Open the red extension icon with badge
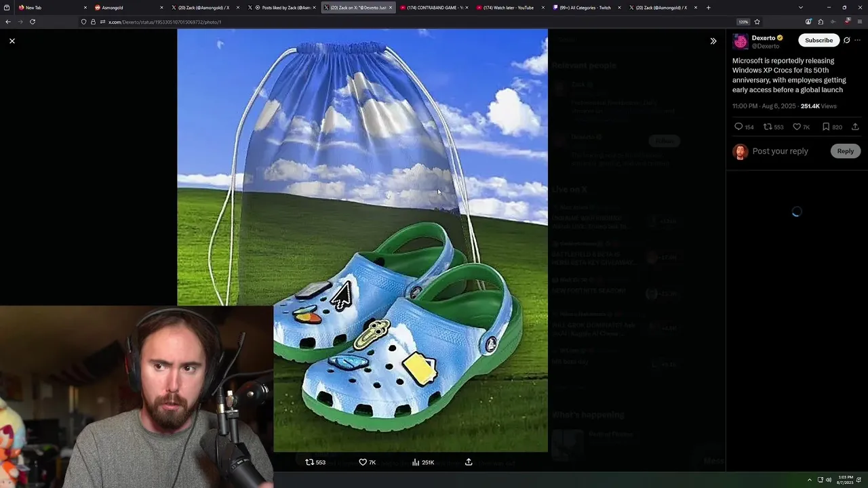This screenshot has width=868, height=488. click(x=847, y=22)
